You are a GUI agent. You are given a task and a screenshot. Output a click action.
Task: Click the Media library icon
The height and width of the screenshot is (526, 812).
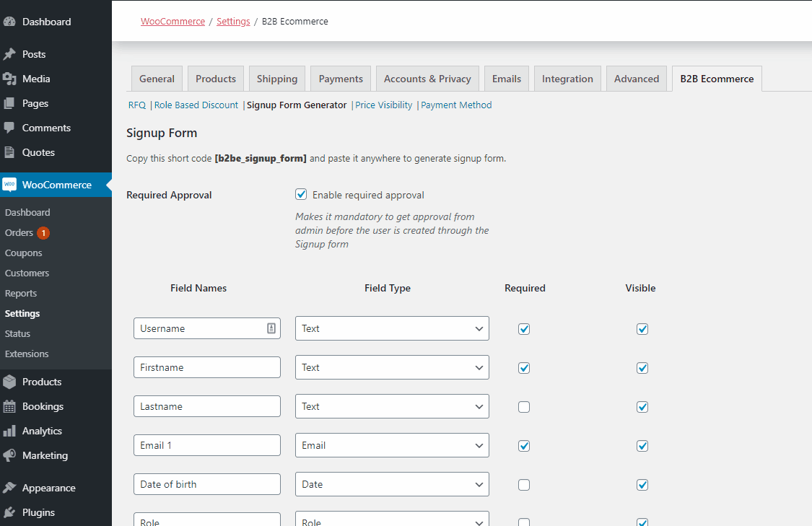[x=9, y=79]
